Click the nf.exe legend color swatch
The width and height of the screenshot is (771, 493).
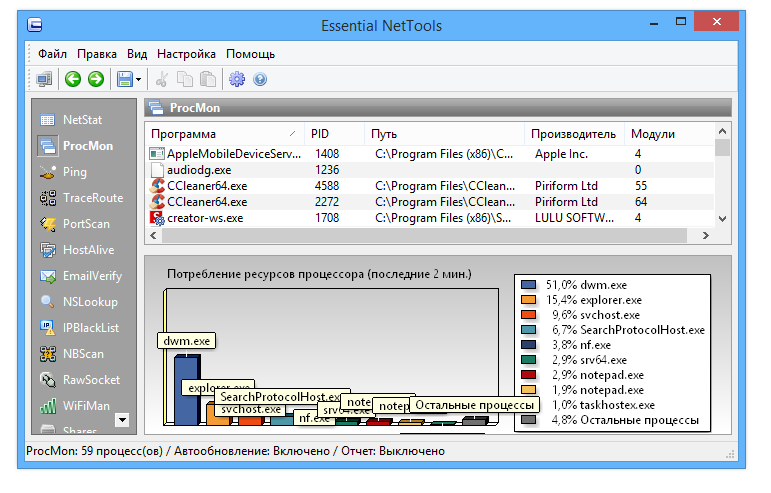(528, 345)
